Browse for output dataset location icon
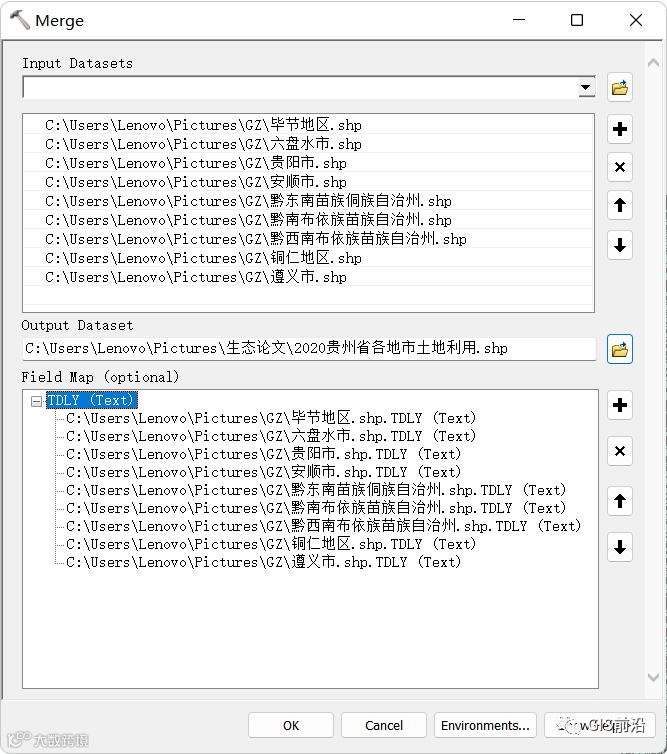The height and width of the screenshot is (754, 667). pyautogui.click(x=619, y=349)
